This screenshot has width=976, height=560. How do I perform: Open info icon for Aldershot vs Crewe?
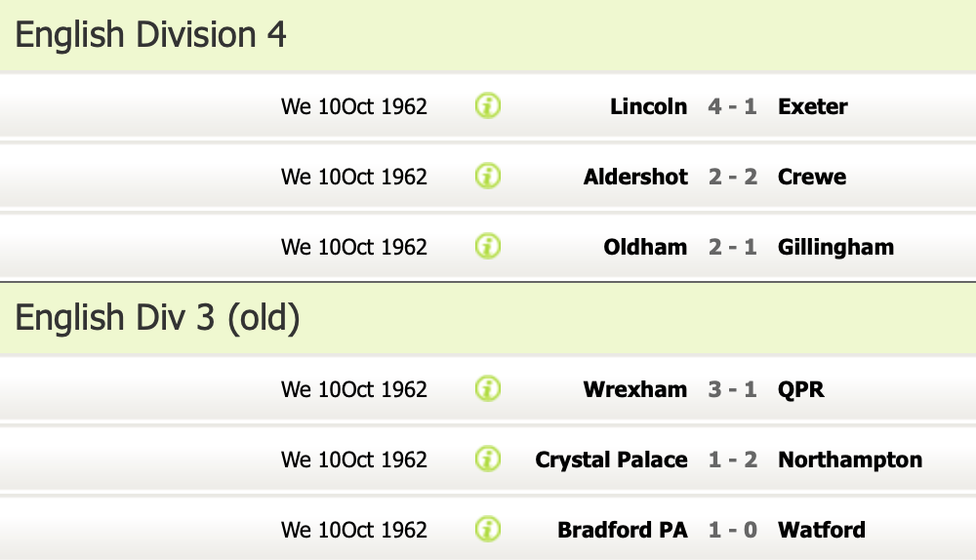coord(488,177)
